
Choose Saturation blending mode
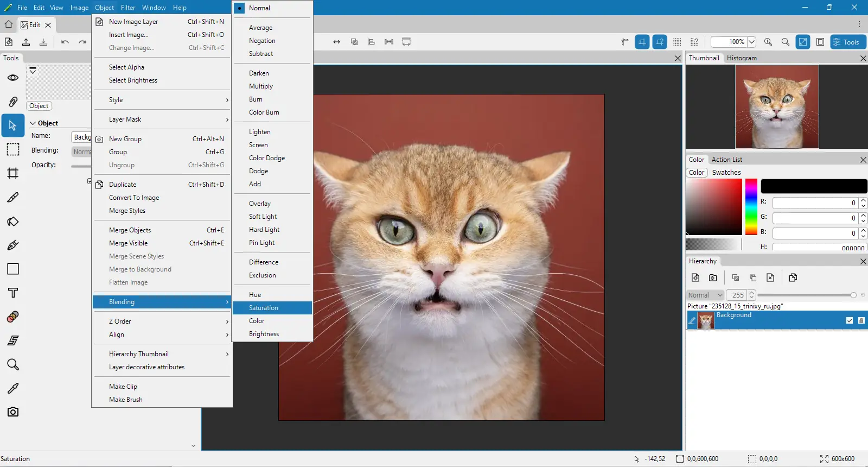pos(272,308)
